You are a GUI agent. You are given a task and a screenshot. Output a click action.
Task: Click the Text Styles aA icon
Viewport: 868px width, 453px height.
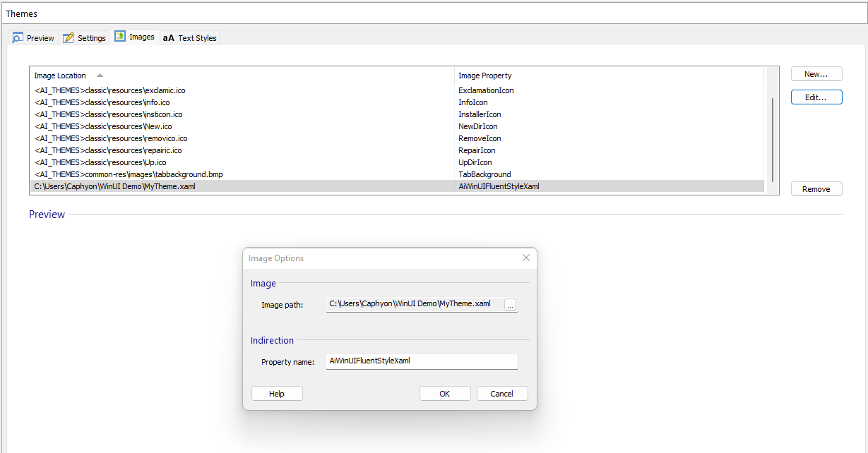(169, 38)
